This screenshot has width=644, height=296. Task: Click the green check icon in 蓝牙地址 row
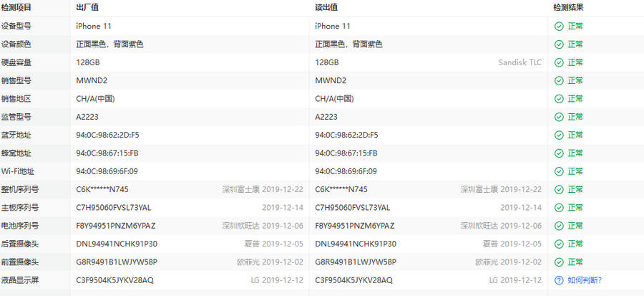pyautogui.click(x=559, y=135)
